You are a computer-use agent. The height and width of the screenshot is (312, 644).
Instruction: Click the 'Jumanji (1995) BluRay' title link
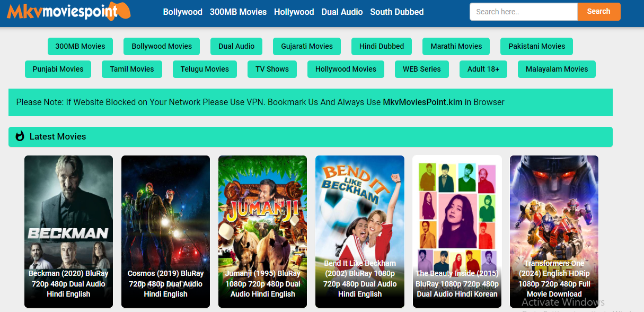click(262, 284)
